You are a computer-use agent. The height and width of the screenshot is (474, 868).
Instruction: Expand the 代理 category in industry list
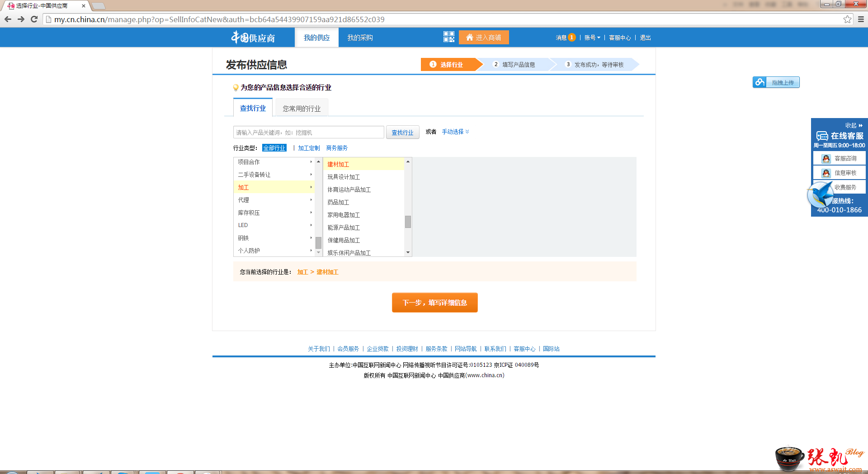274,200
